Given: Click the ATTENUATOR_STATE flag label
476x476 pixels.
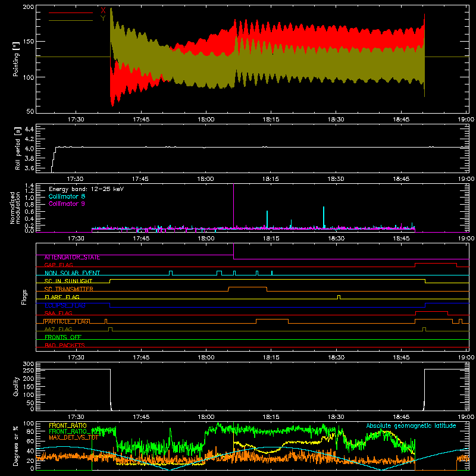Looking at the screenshot, I should click(72, 257).
